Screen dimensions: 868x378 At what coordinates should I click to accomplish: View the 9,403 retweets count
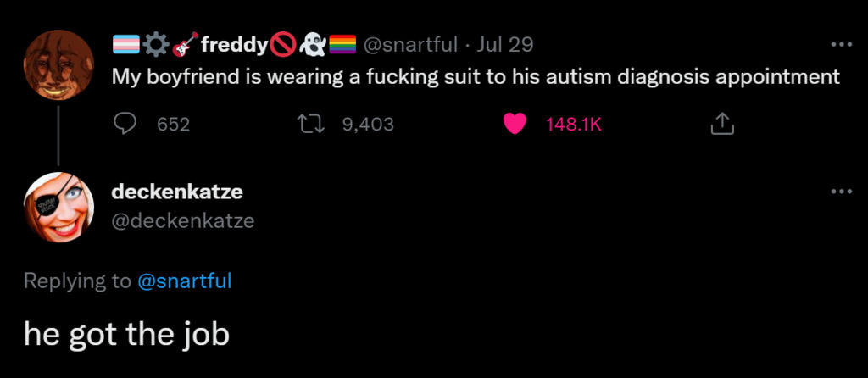pos(368,125)
